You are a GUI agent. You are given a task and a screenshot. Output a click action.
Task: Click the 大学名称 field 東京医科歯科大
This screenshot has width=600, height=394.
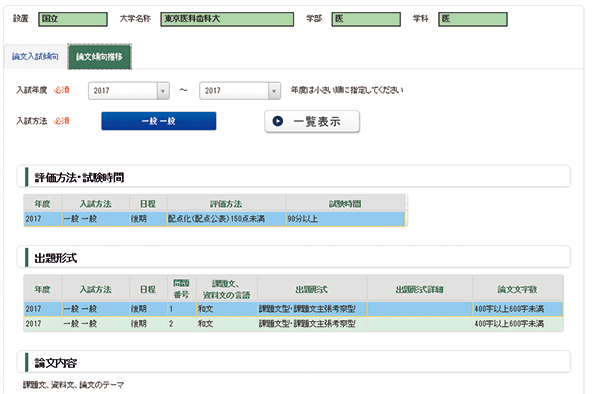(x=227, y=19)
